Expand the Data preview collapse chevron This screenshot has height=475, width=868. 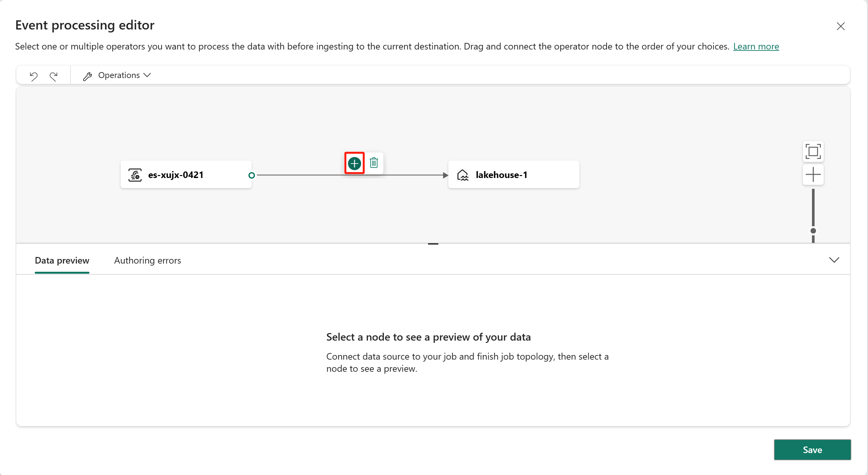[x=834, y=260]
